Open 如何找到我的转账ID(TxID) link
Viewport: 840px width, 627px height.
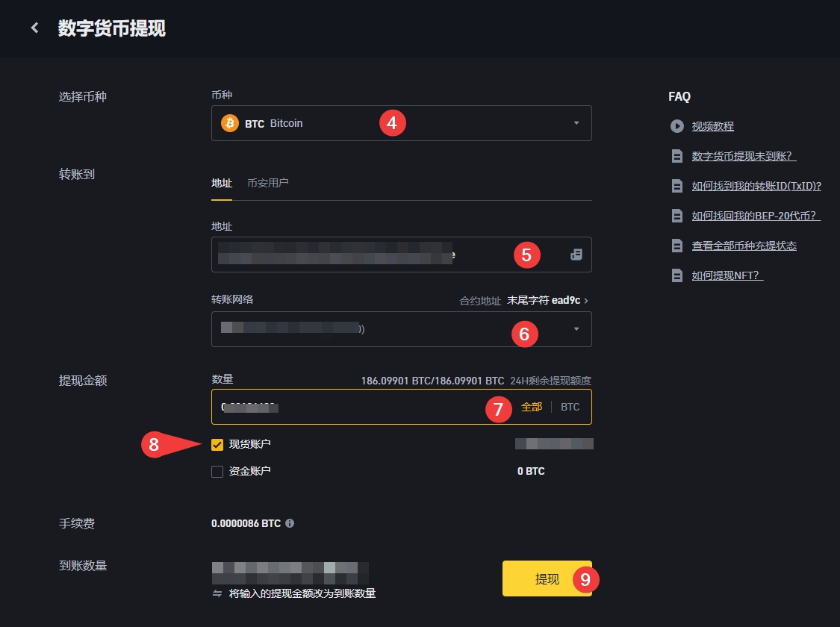point(756,186)
